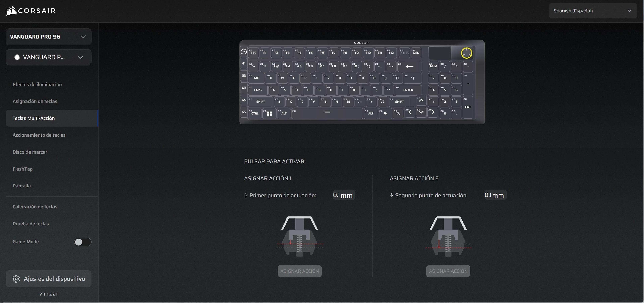
Task: Select the Windows key on the keyboard layout
Action: (269, 114)
